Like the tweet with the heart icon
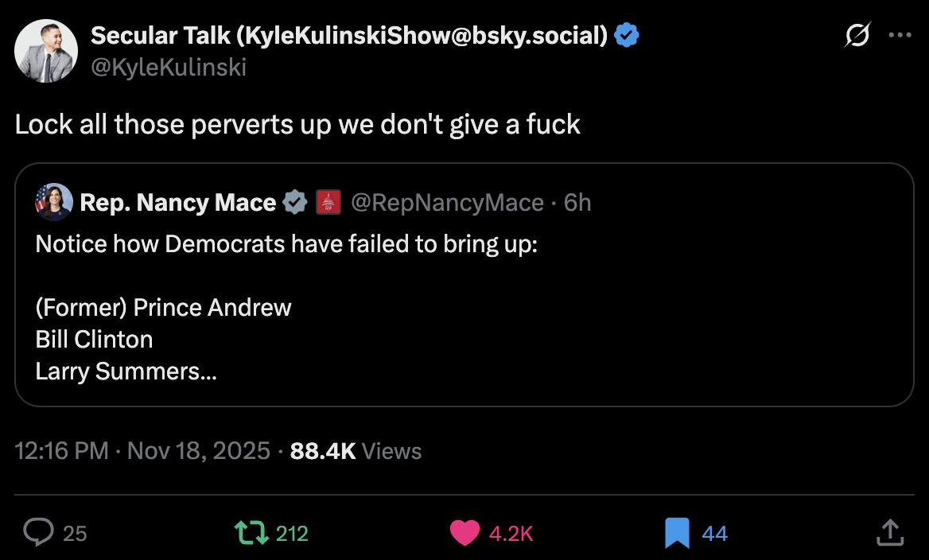Screen dimensions: 929x560 click(464, 532)
